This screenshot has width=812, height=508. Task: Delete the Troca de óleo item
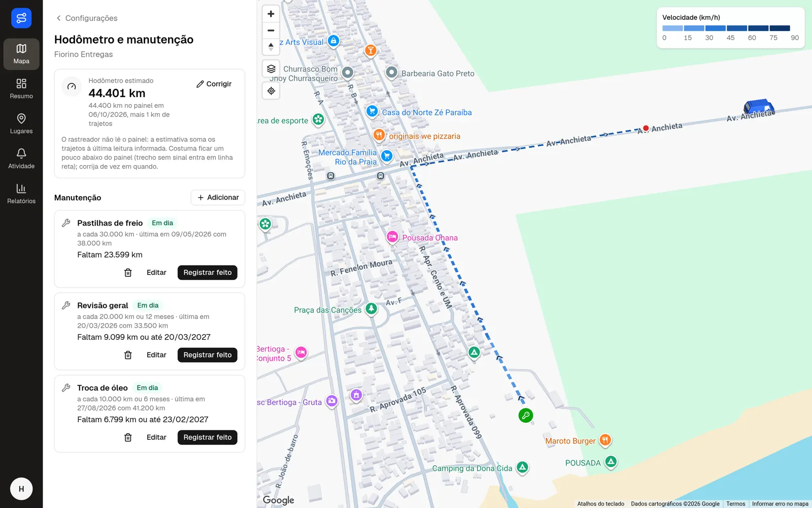128,437
